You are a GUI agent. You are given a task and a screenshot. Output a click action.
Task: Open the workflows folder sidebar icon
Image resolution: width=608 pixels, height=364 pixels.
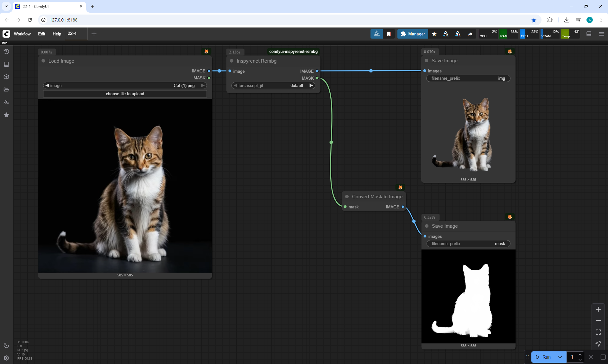pos(6,89)
